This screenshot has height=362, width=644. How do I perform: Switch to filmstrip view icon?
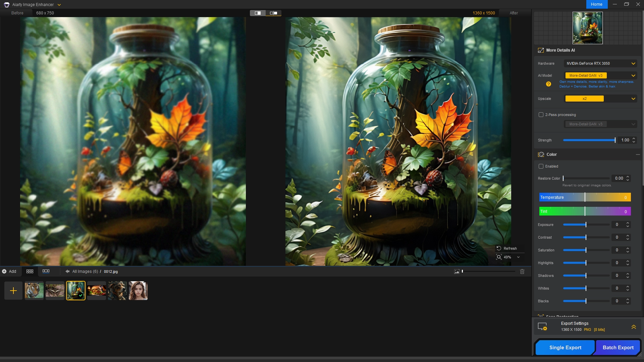coord(46,271)
